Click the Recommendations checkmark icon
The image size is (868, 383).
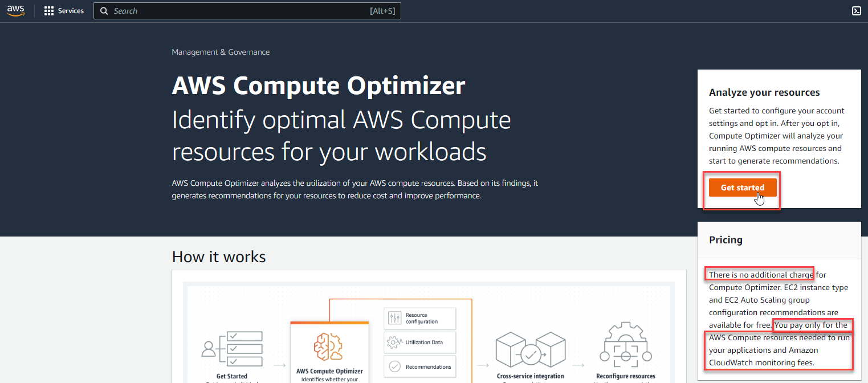pyautogui.click(x=394, y=366)
